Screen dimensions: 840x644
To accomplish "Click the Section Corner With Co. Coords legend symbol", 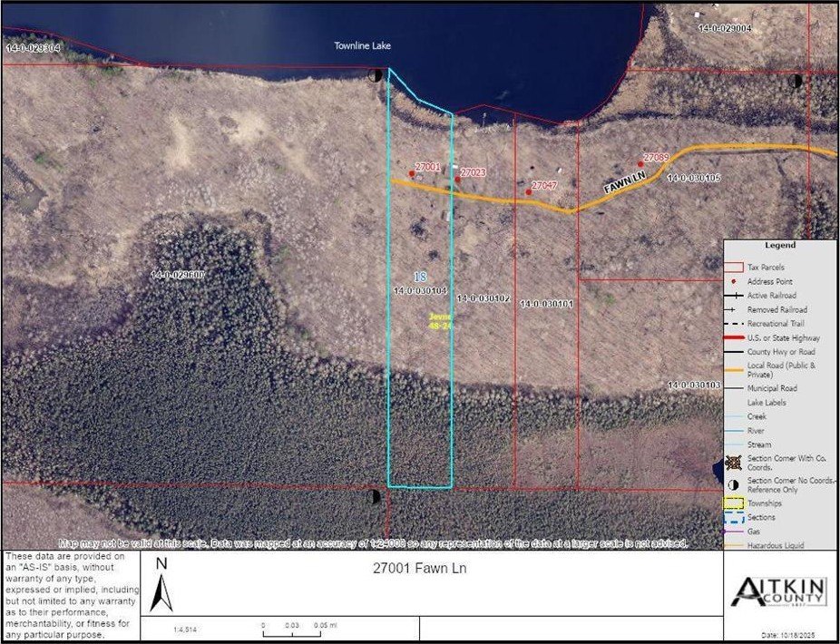I will click(734, 463).
